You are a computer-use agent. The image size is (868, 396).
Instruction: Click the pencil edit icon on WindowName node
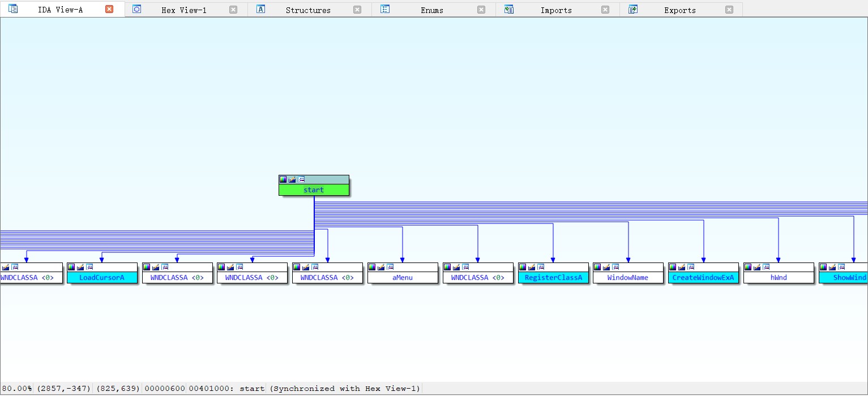(x=606, y=267)
